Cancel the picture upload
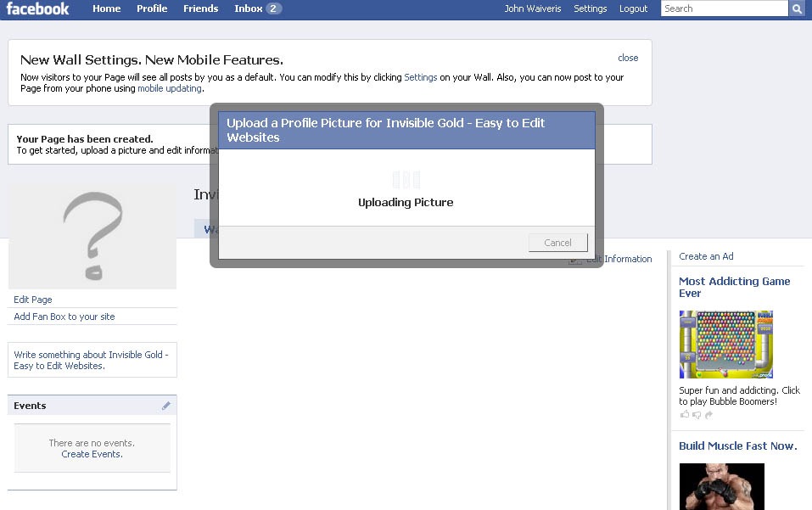 (x=557, y=243)
